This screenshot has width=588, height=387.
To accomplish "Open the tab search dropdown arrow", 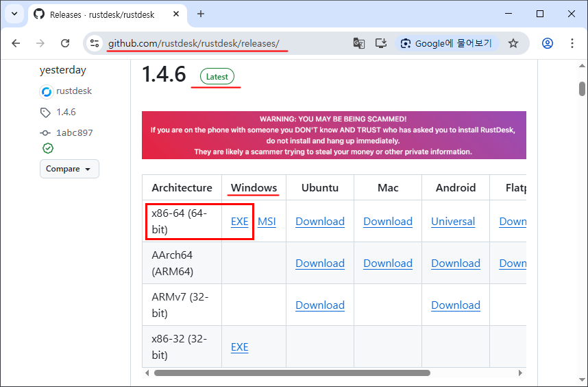I will click(14, 14).
